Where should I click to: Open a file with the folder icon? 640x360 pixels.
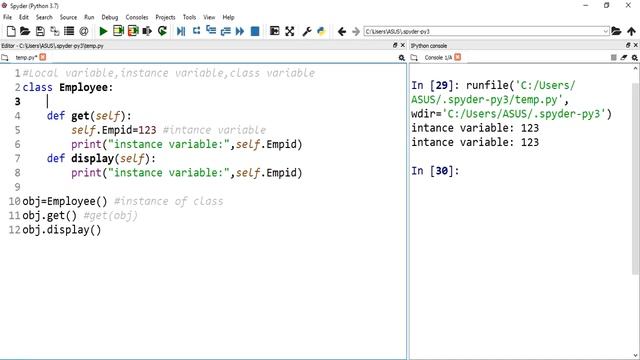click(25, 31)
